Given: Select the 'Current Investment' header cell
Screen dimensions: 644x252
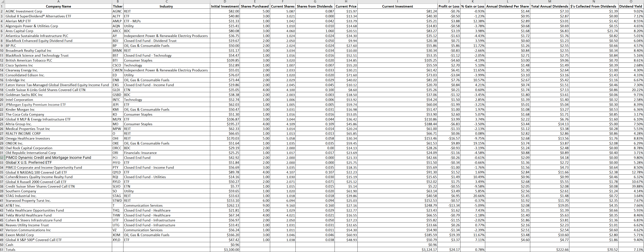Looking at the screenshot, I should (398, 6).
